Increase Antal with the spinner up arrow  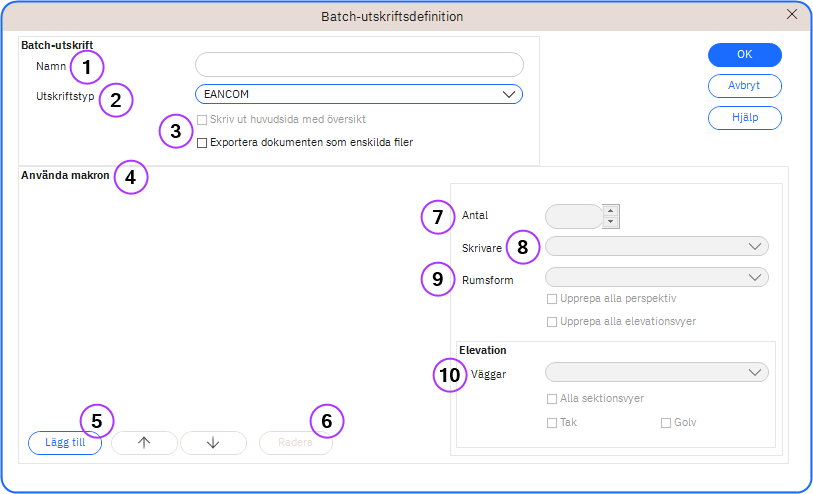tap(612, 210)
